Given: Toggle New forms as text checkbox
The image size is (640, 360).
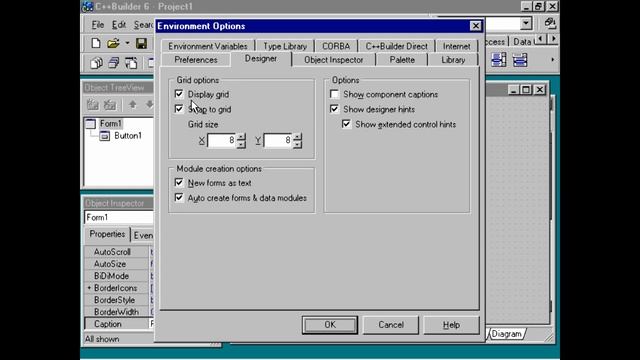Looking at the screenshot, I should tap(179, 182).
